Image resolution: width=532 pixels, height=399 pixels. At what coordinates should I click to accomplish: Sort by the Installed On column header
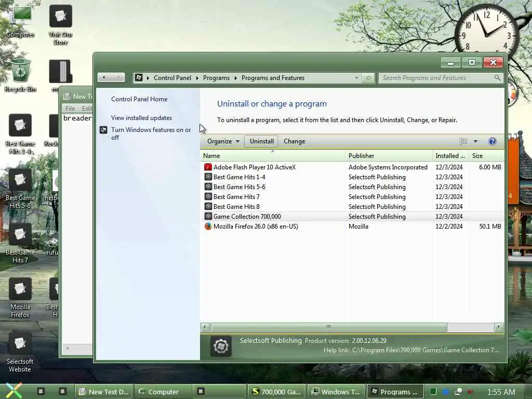[x=450, y=155]
